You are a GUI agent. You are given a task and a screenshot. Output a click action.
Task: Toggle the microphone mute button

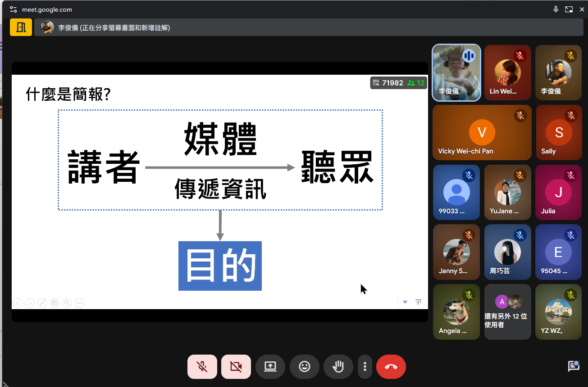coord(202,367)
